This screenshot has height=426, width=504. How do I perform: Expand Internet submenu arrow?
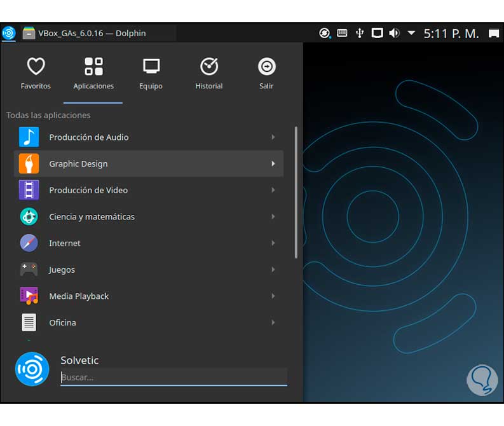point(273,243)
